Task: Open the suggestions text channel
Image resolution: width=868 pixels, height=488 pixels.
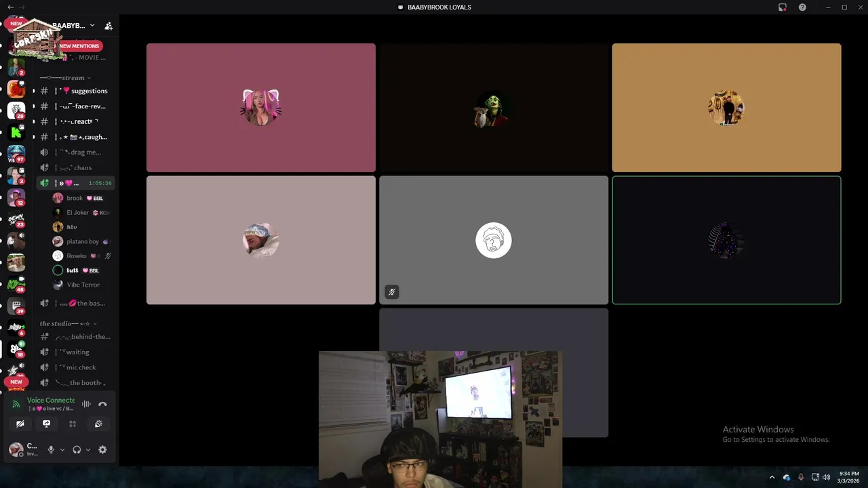Action: tap(75, 91)
